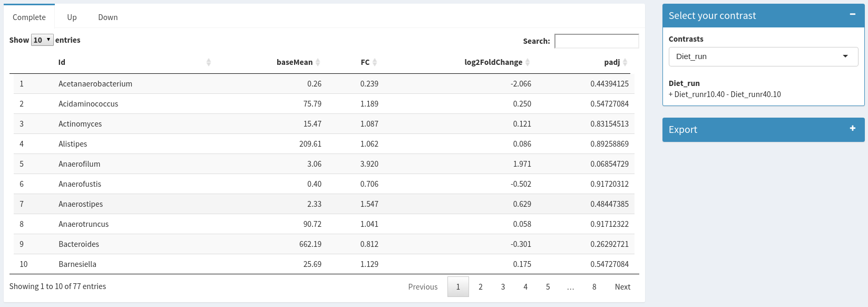
Task: Open the Show entries count dropdown
Action: point(42,40)
